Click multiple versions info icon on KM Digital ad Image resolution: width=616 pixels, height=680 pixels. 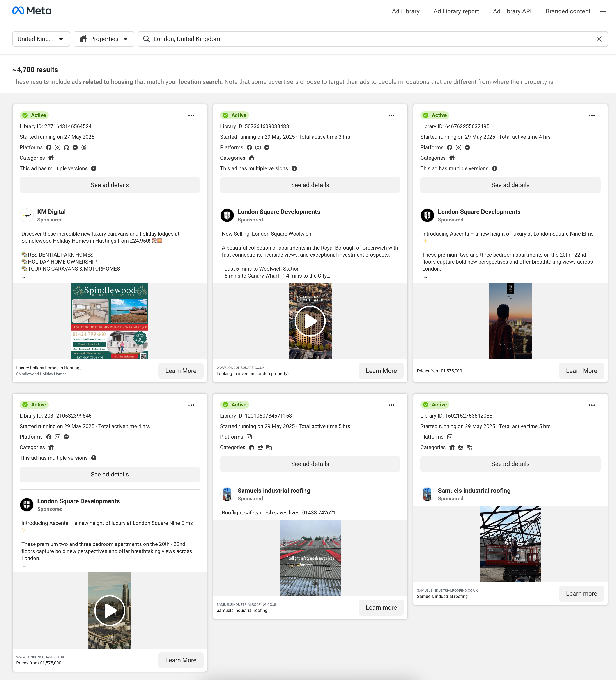tap(94, 169)
